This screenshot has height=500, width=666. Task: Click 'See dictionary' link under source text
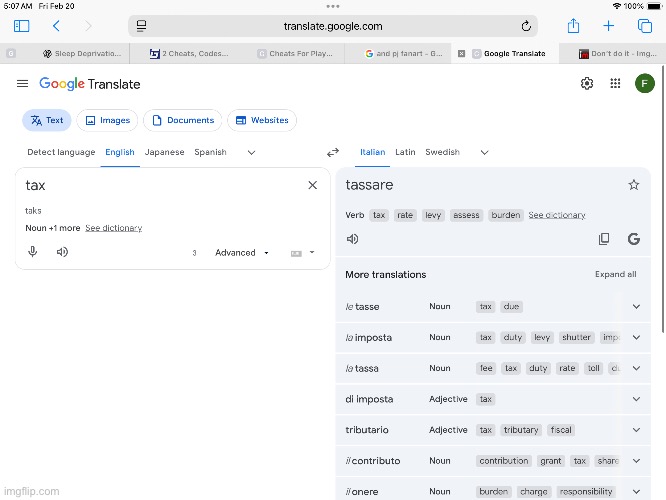113,228
